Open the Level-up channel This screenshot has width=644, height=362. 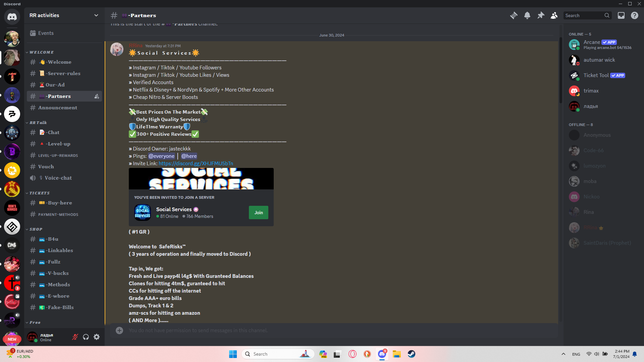pos(64,144)
